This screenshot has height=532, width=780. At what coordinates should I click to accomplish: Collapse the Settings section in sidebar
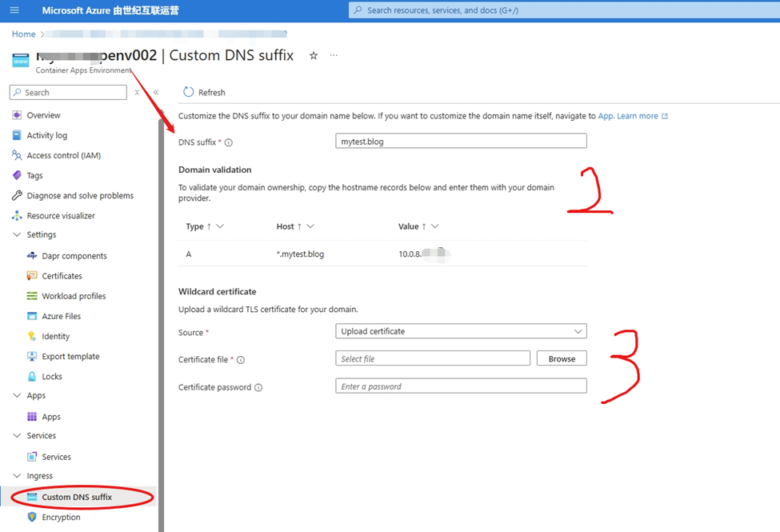[18, 235]
